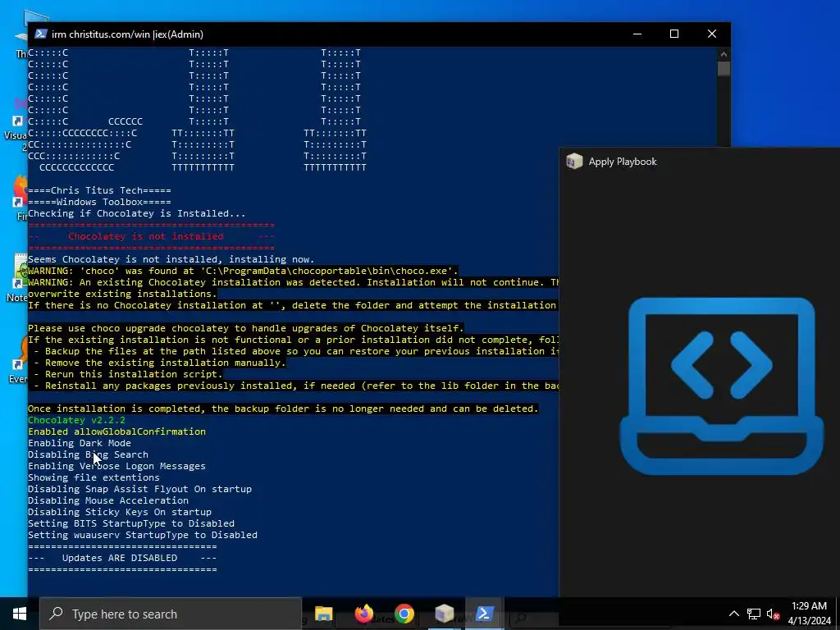Click 'Disabling Snap Assist Flyout On startup' line
Image resolution: width=840 pixels, height=630 pixels.
(x=139, y=489)
